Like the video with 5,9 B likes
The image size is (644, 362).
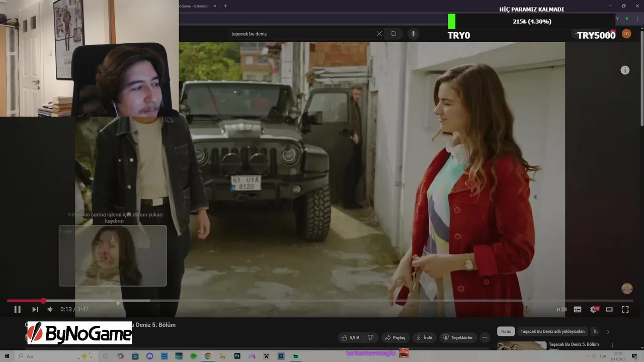351,337
